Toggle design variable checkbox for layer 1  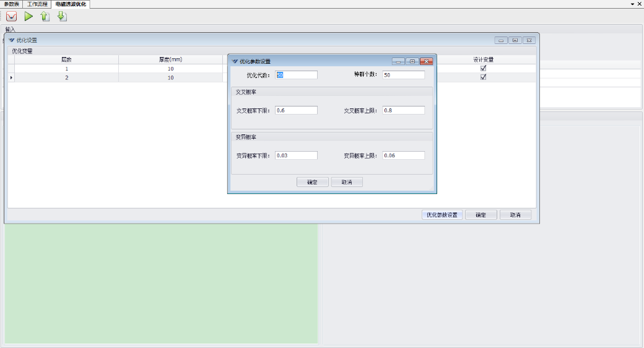pyautogui.click(x=483, y=69)
